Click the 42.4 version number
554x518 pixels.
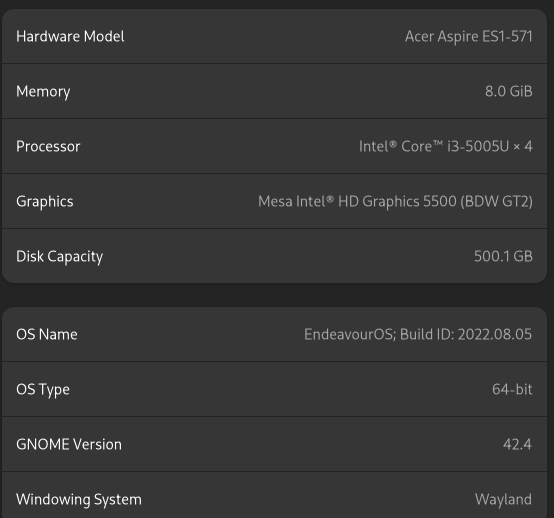(517, 445)
